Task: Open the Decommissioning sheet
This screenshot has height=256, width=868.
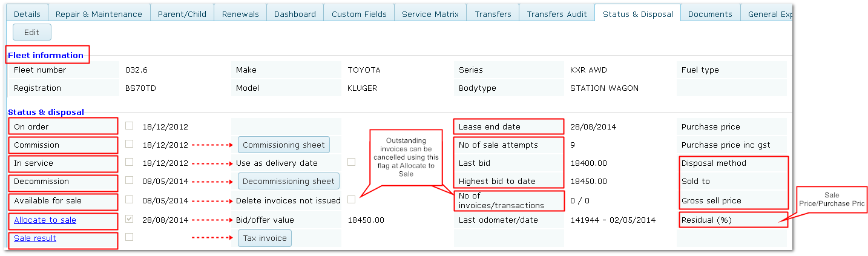Action: 289,181
